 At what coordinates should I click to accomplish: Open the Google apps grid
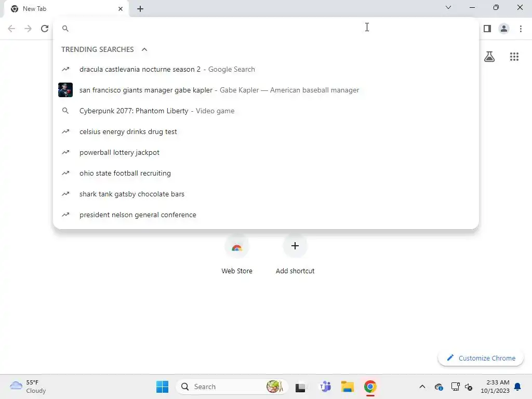pos(514,57)
